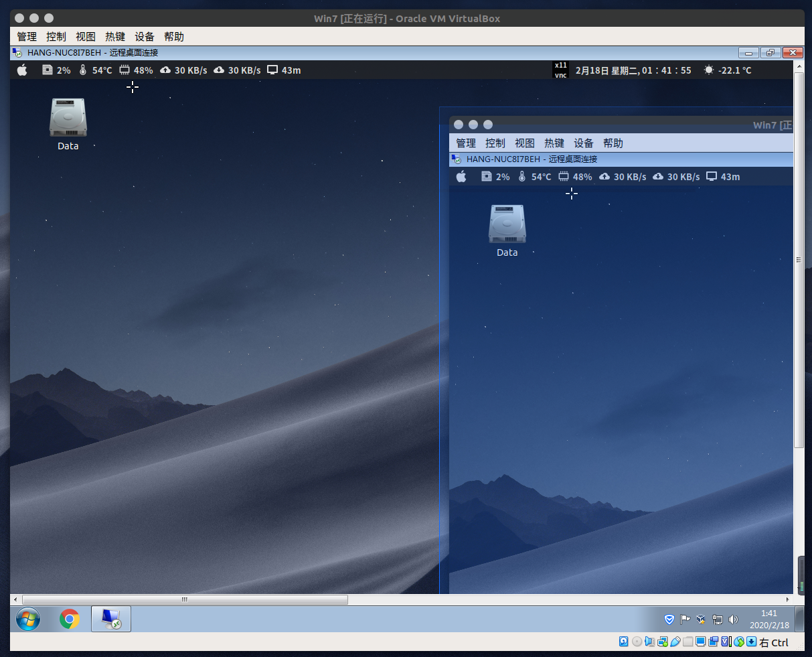Click the display icon in the VirtualBox status bar

tap(700, 642)
